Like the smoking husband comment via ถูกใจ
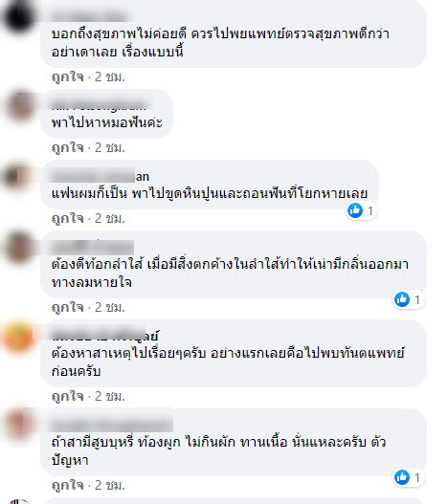Viewport: 448px width, 504px height. tap(68, 486)
